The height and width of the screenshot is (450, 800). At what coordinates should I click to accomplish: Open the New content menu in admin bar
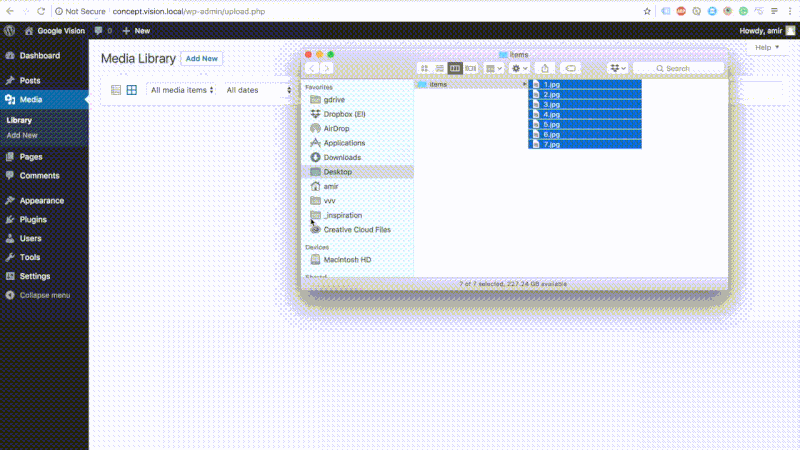tap(136, 31)
